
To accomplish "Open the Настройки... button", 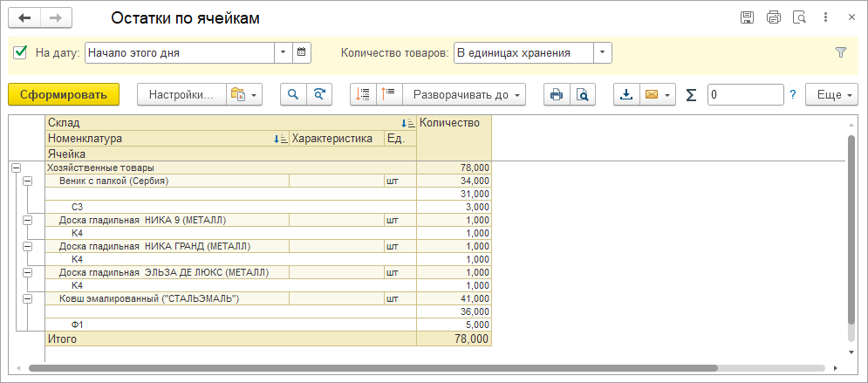I will coord(181,94).
